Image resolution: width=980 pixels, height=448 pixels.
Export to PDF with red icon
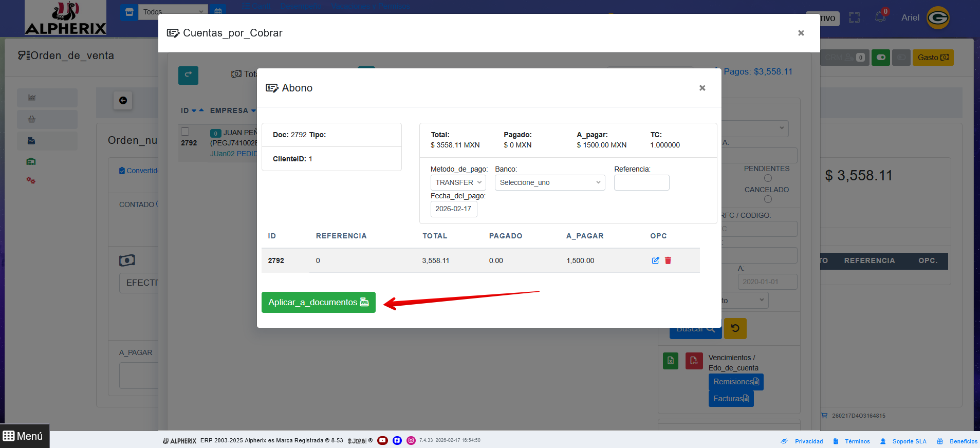coord(694,361)
